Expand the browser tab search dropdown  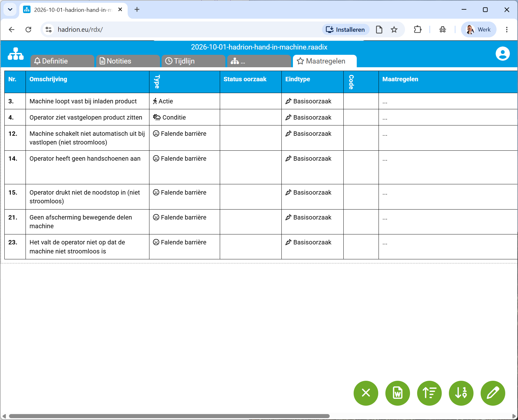[10, 10]
